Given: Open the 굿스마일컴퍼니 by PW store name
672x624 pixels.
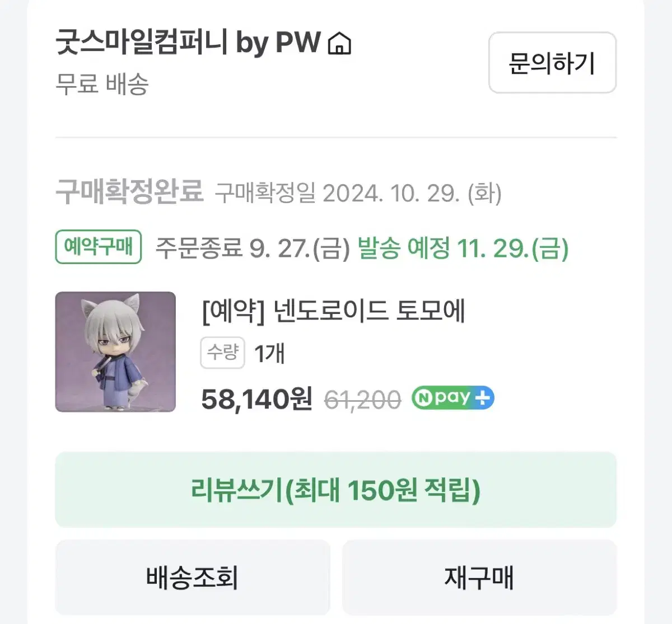Looking at the screenshot, I should [188, 43].
